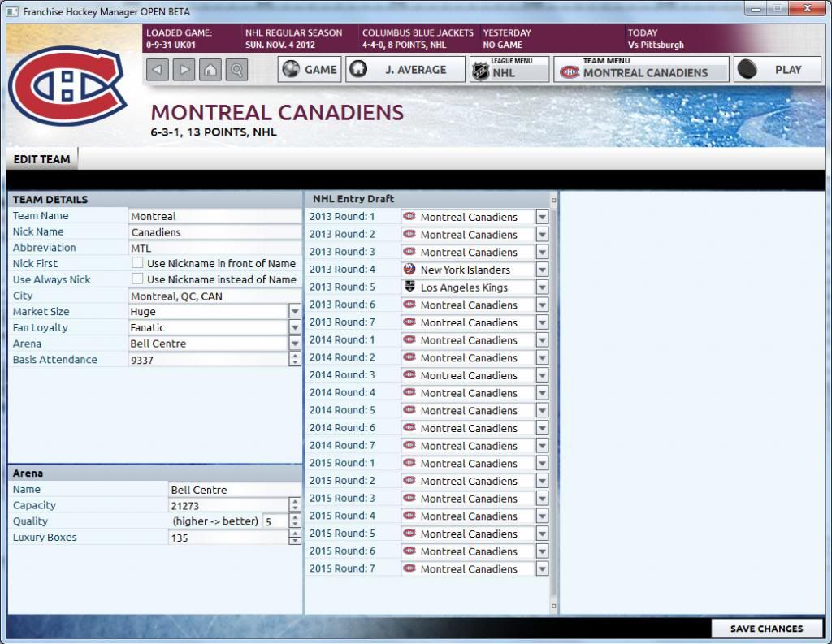The image size is (832, 644).
Task: Click the NHL Entry Draft header
Action: [x=353, y=199]
